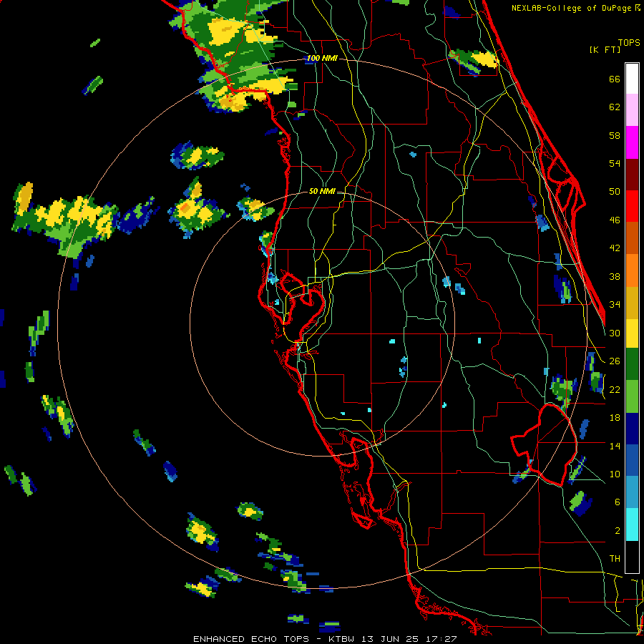Click the legend value 6
The height and width of the screenshot is (644, 644).
(617, 502)
